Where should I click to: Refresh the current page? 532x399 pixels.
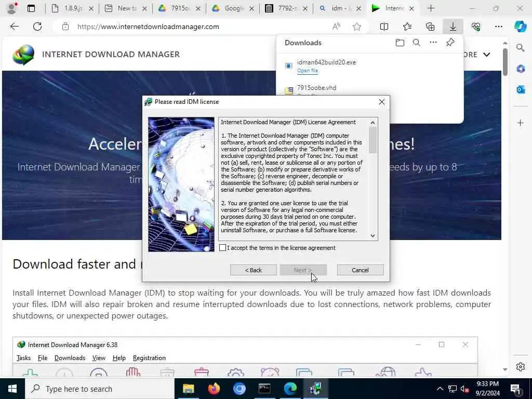click(x=37, y=26)
